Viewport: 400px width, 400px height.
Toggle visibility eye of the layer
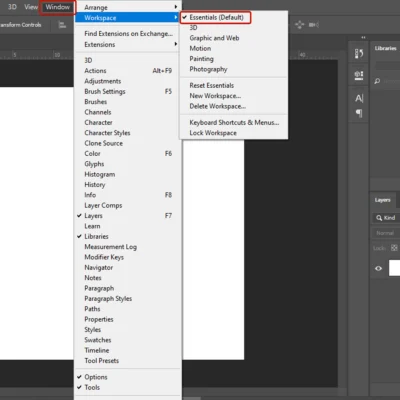(378, 268)
